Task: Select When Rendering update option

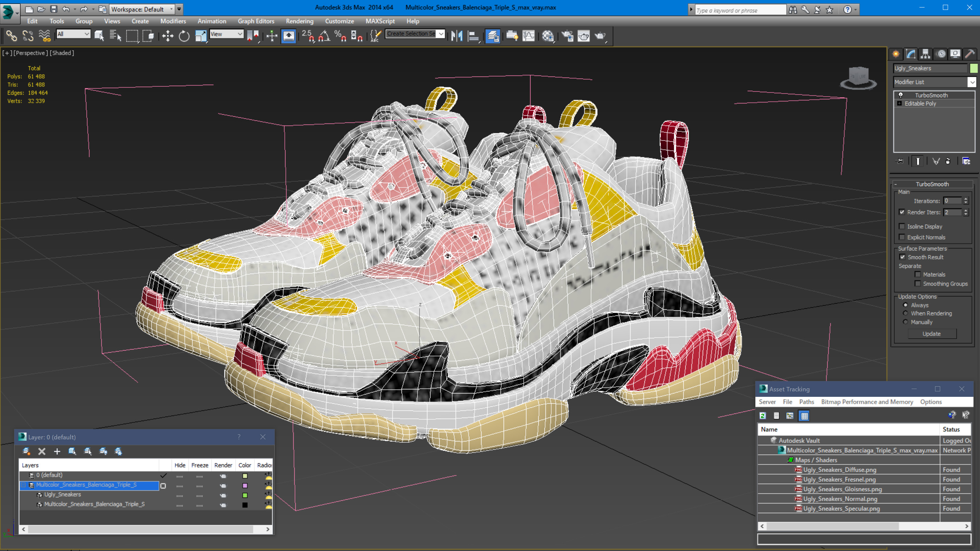Action: pos(905,313)
